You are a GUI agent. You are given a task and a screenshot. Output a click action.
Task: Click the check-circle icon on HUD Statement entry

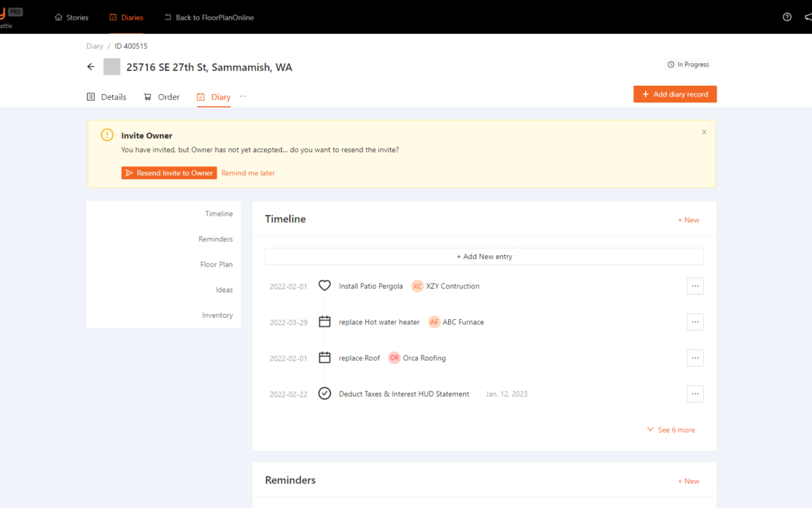point(324,393)
